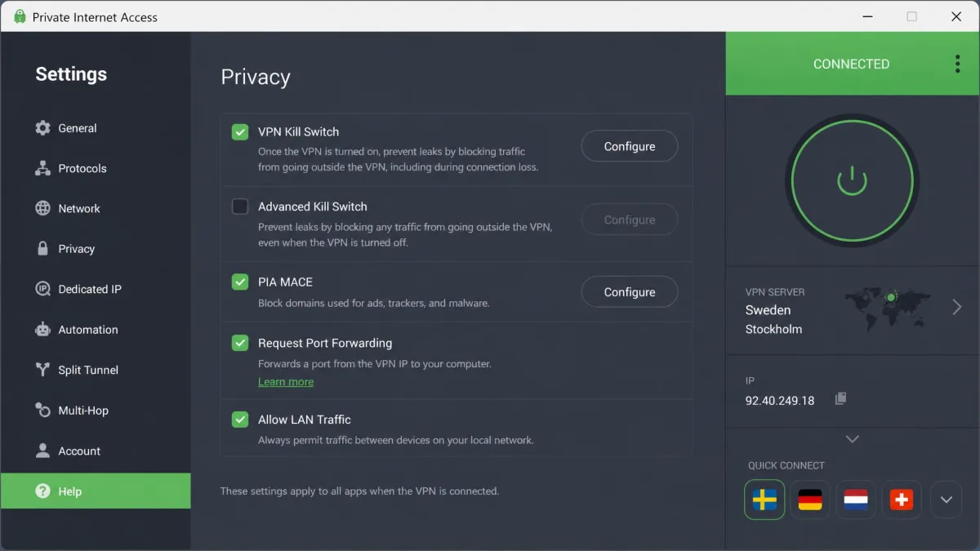
Task: Enable the Advanced Kill Switch checkbox
Action: (x=240, y=207)
